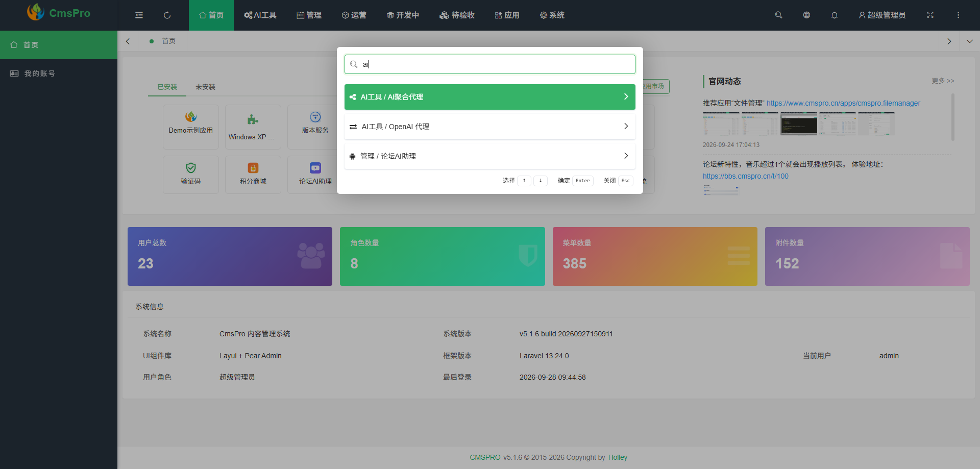Open the cmspro.filemanager link
The image size is (980, 469).
[843, 103]
